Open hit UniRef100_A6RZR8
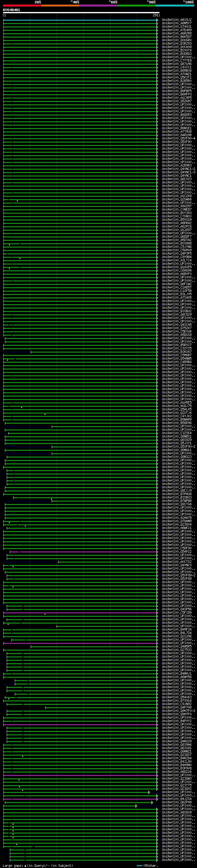This screenshot has width=197, height=868. click(x=177, y=33)
